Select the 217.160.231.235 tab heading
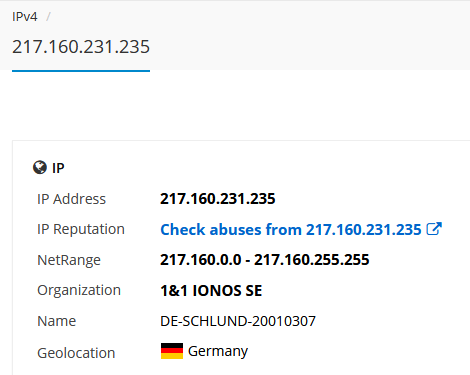This screenshot has width=470, height=375. pos(81,47)
